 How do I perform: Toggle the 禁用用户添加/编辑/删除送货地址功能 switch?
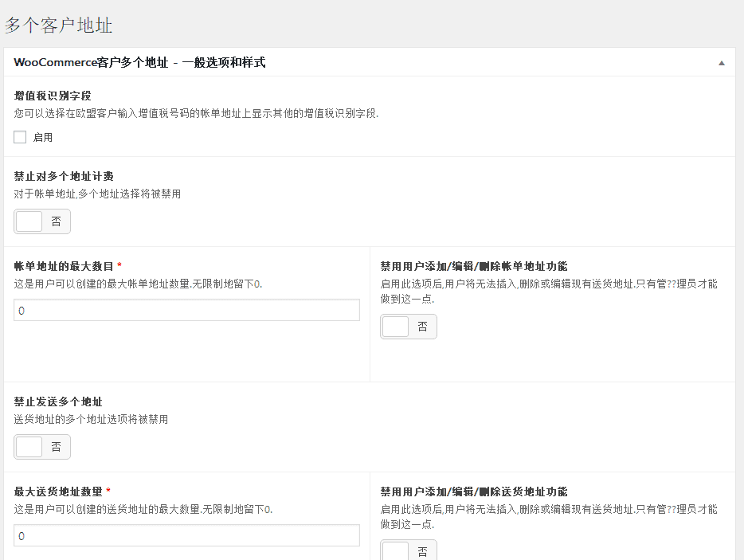[x=409, y=550]
